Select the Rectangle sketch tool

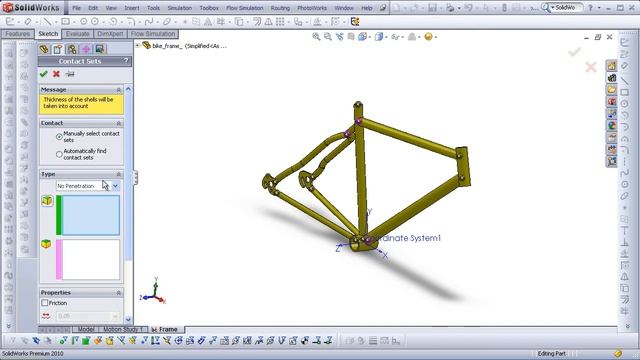click(x=65, y=22)
